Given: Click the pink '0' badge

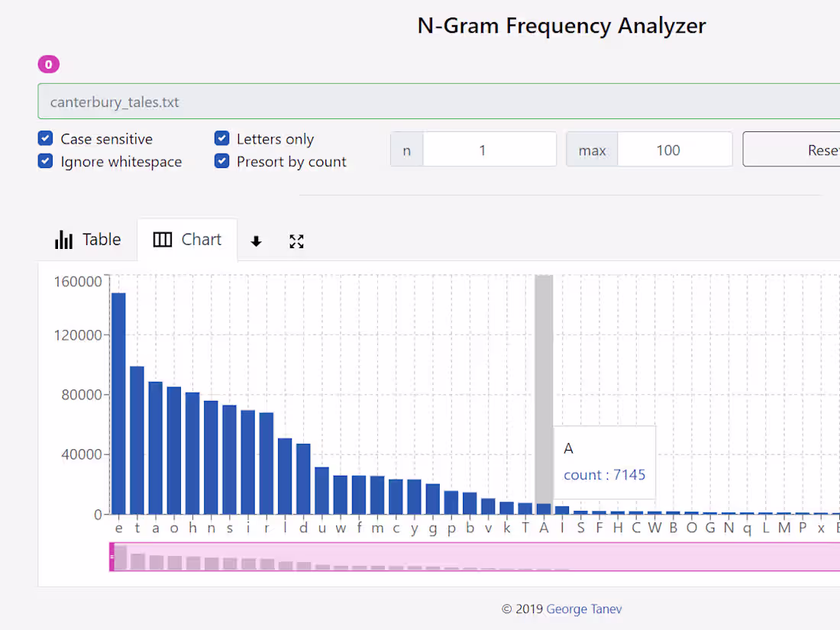Looking at the screenshot, I should coord(48,64).
